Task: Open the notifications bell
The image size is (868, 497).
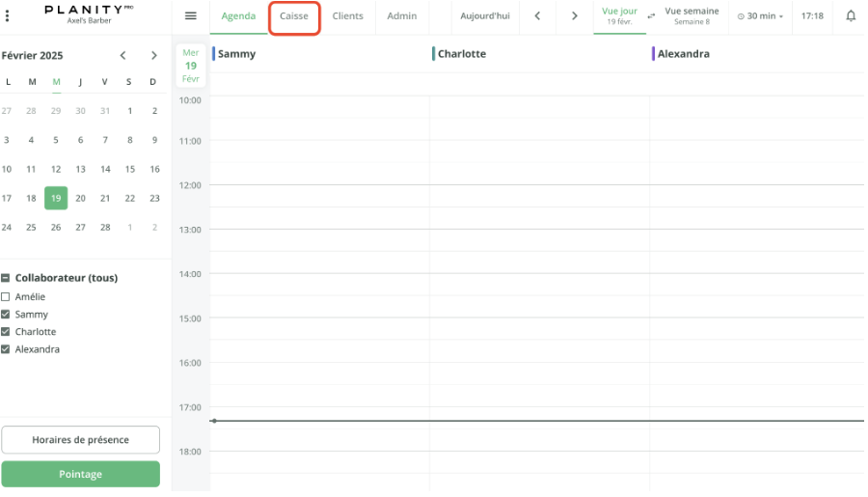Action: click(851, 16)
